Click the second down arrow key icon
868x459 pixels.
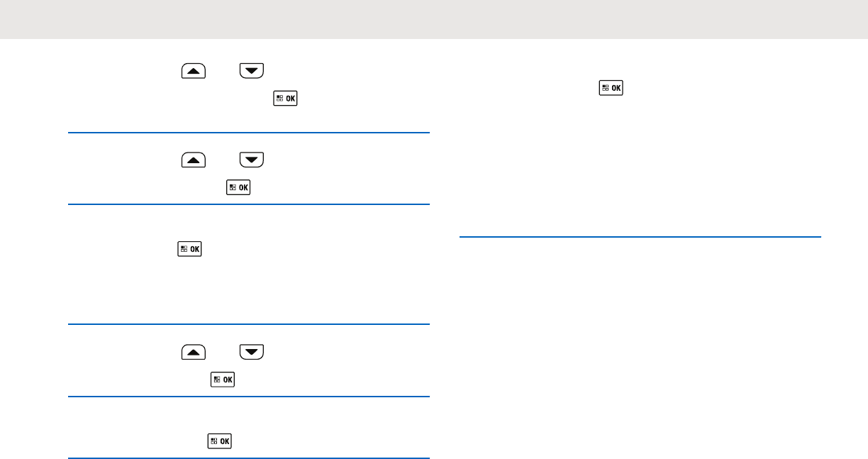252,160
